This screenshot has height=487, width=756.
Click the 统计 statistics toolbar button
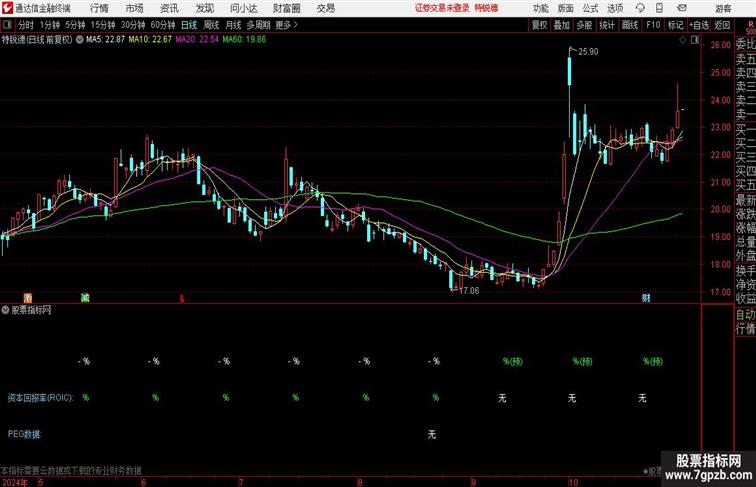(x=607, y=25)
